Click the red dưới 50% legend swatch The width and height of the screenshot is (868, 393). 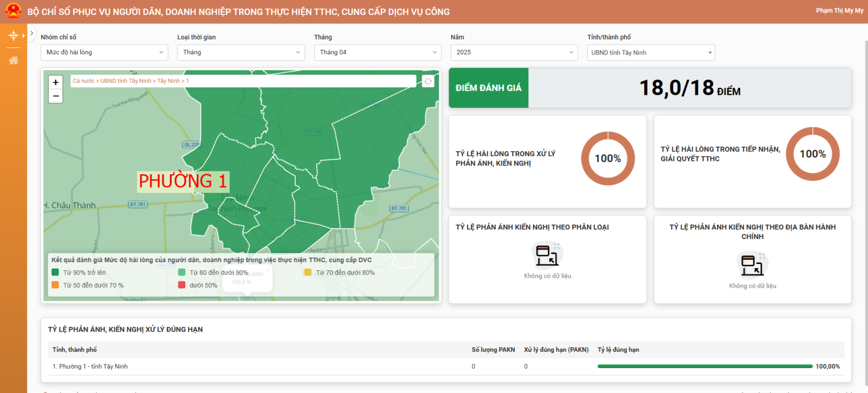click(x=182, y=285)
